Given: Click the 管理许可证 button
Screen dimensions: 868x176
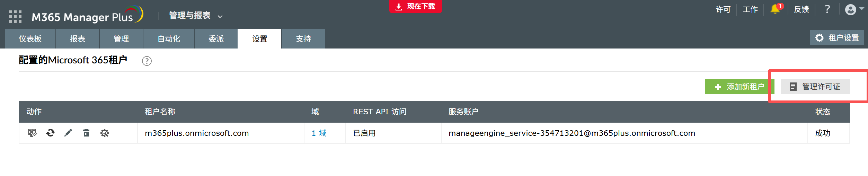Looking at the screenshot, I should tap(815, 87).
